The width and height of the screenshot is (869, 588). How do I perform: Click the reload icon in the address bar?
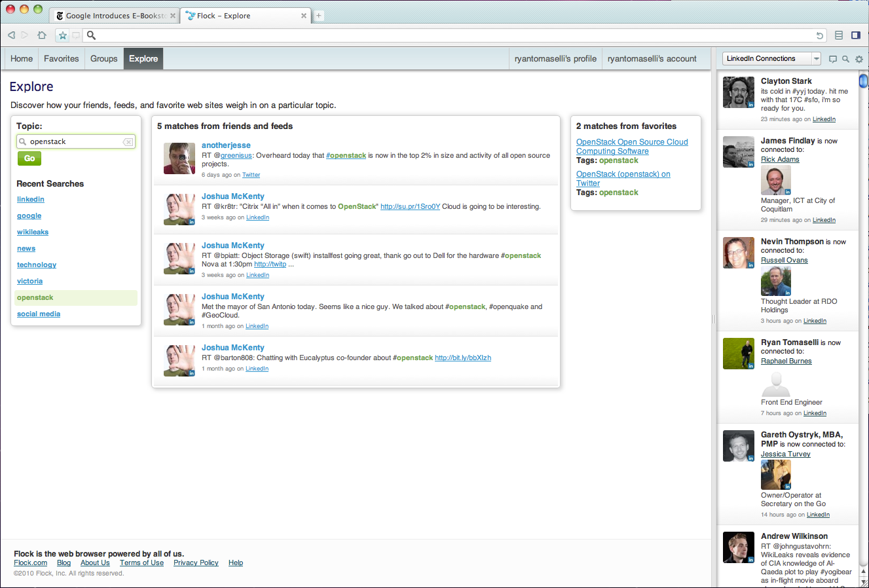[x=819, y=35]
